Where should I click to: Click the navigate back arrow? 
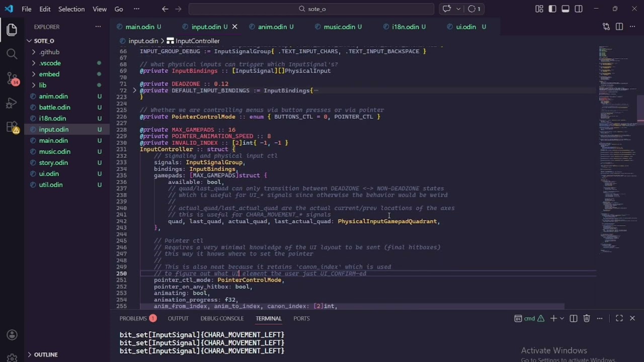[x=165, y=9]
